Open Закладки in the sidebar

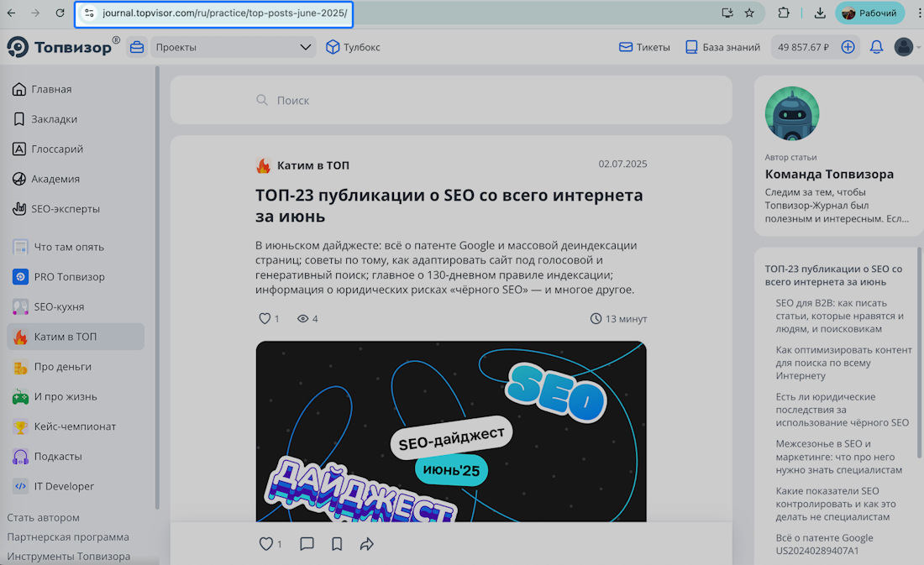pyautogui.click(x=54, y=119)
